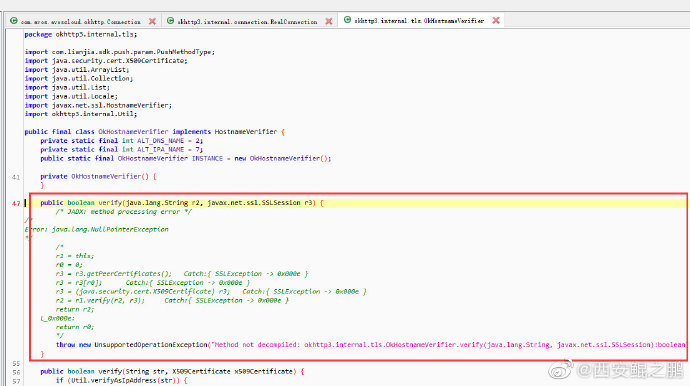Viewport: 690px width, 386px height.
Task: Click the 'return r0;' line
Action: tap(75, 327)
